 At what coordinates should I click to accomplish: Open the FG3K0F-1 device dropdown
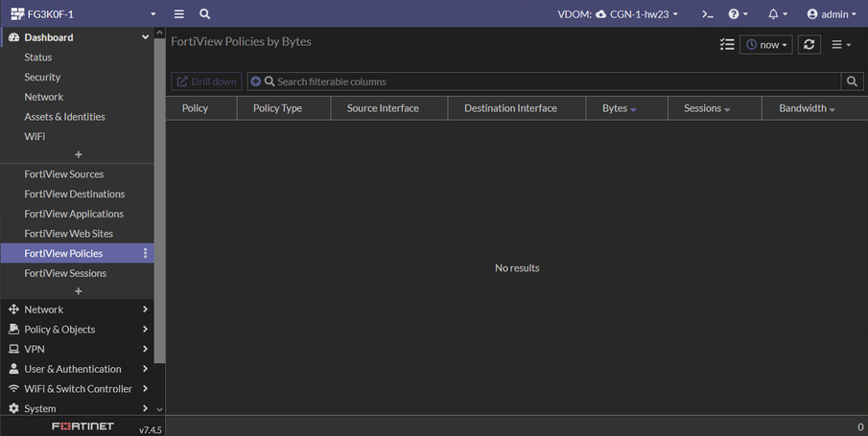click(x=83, y=13)
